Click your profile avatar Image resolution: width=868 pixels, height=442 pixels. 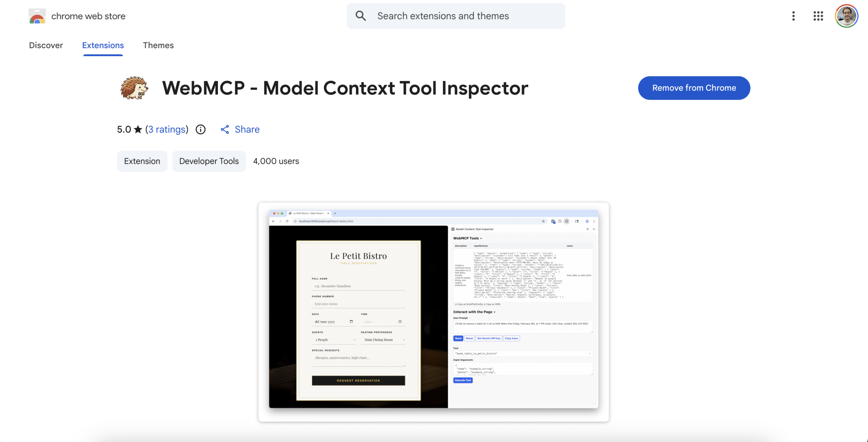pos(847,16)
